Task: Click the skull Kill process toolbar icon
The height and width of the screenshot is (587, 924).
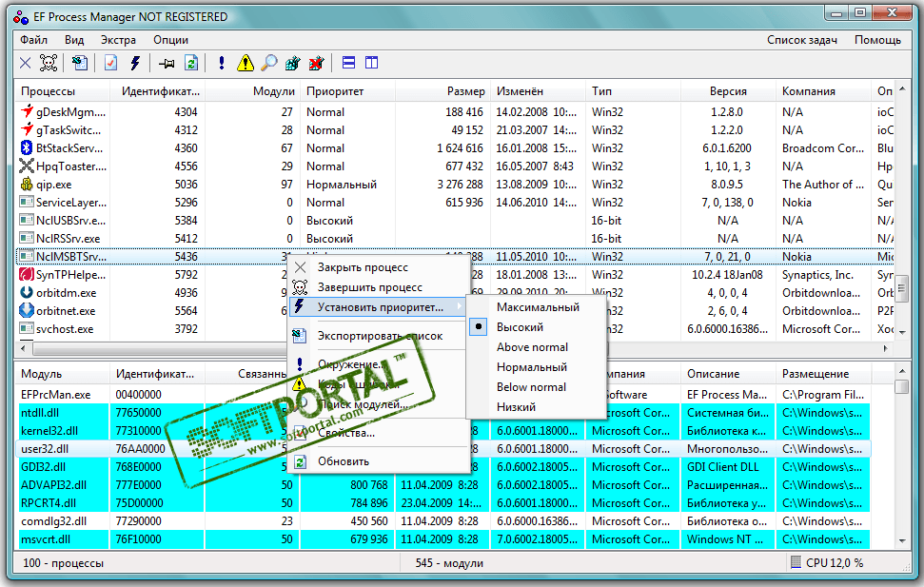Action: pyautogui.click(x=49, y=64)
